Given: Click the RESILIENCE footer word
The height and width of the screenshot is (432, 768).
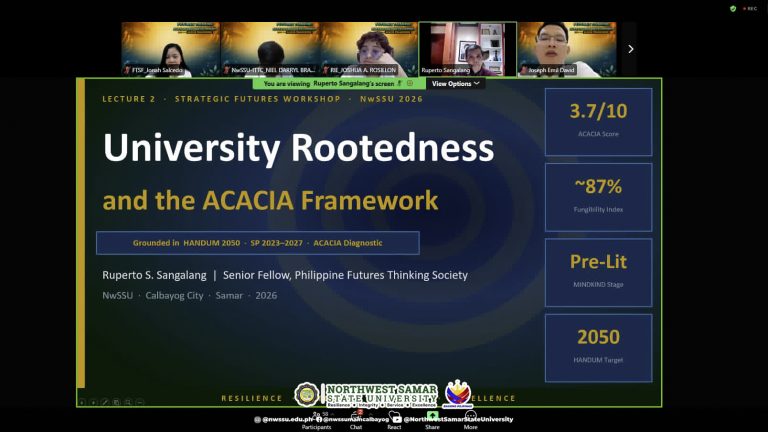Looking at the screenshot, I should click(x=252, y=398).
